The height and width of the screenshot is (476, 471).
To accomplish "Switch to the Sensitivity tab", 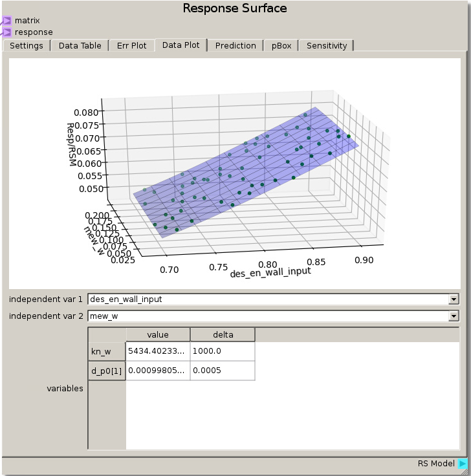I will [327, 46].
